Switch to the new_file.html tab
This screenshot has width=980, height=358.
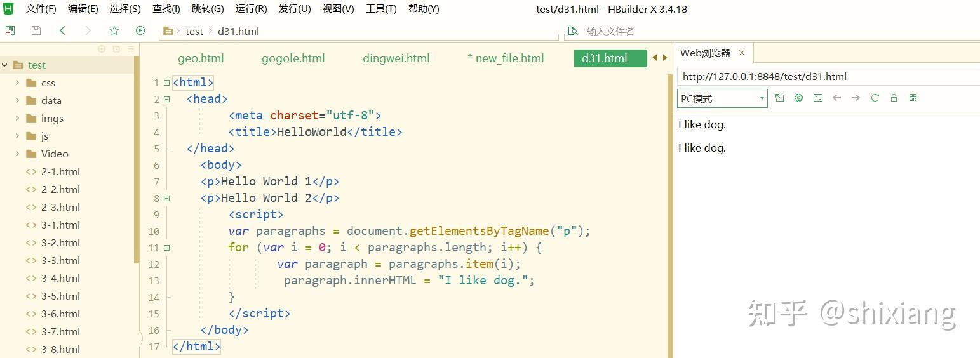pyautogui.click(x=506, y=58)
